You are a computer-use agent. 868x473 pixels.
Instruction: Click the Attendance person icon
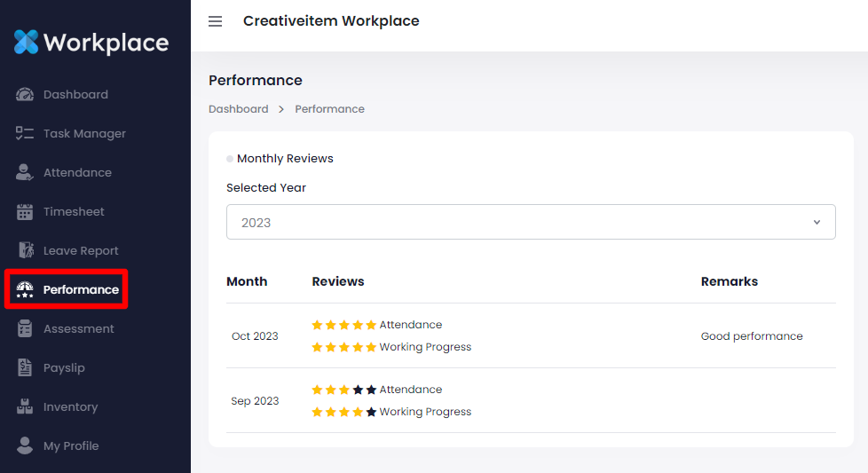click(25, 173)
